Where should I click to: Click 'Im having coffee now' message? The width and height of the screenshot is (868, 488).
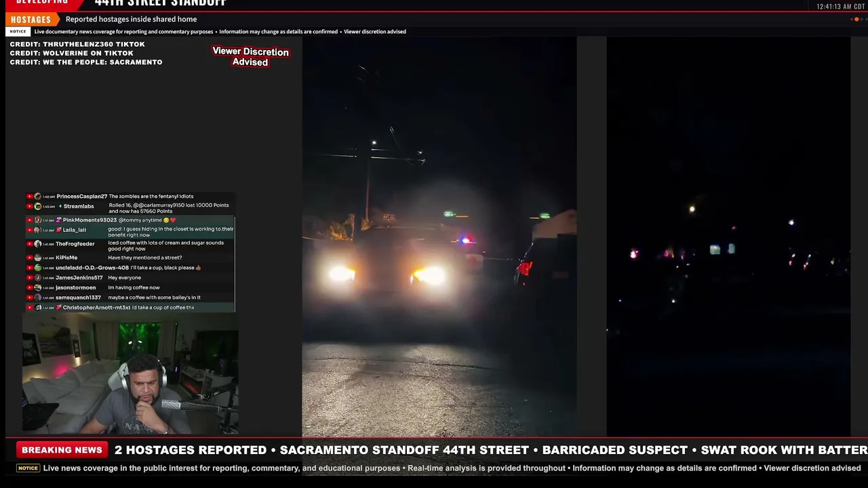point(134,287)
